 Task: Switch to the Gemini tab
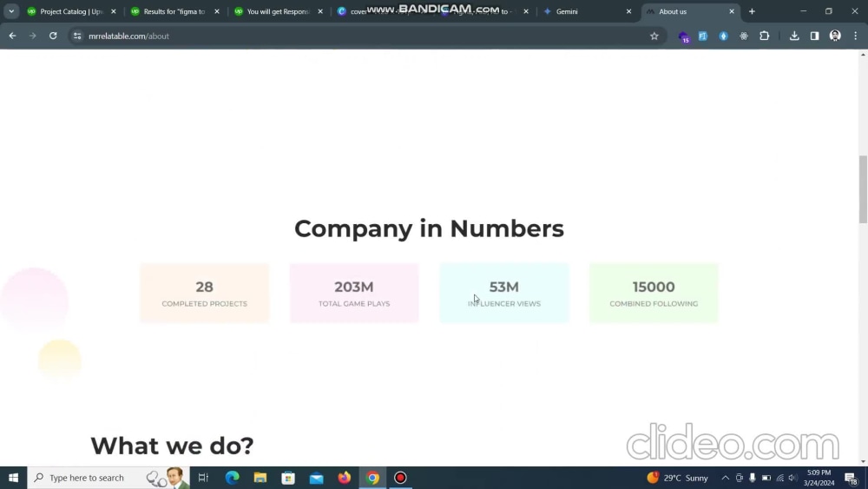[588, 11]
